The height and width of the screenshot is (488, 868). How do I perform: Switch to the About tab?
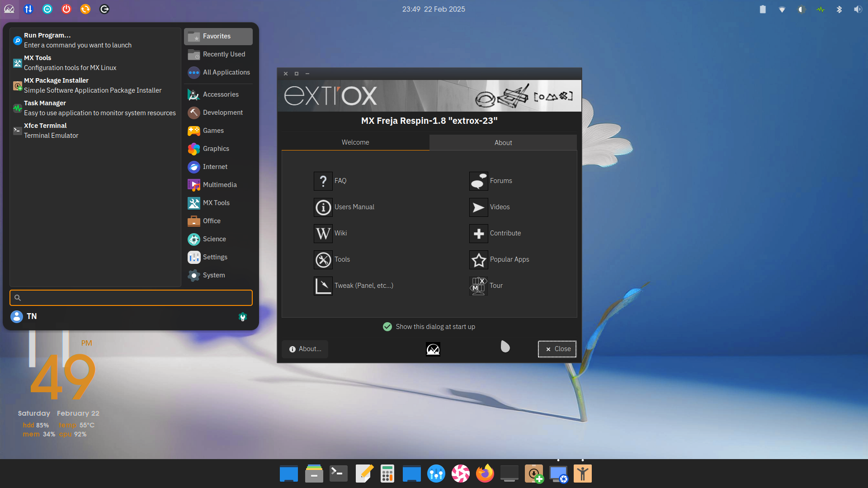click(x=503, y=142)
